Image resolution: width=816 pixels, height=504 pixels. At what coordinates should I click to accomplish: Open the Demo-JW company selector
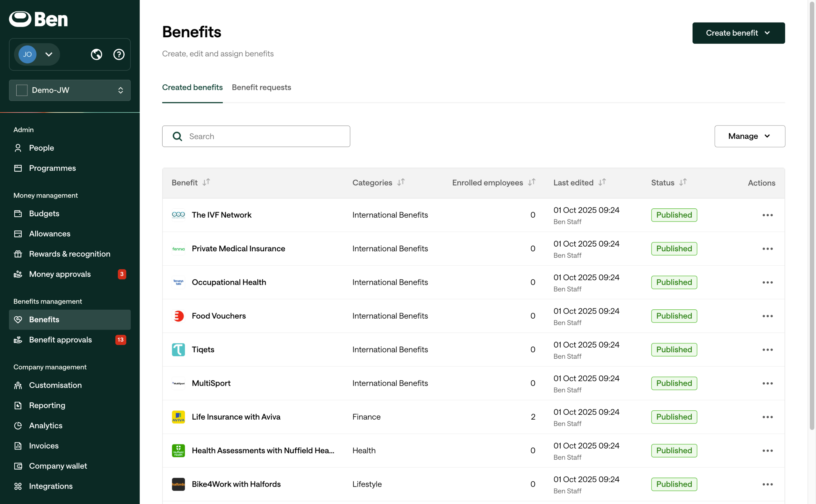pyautogui.click(x=70, y=90)
